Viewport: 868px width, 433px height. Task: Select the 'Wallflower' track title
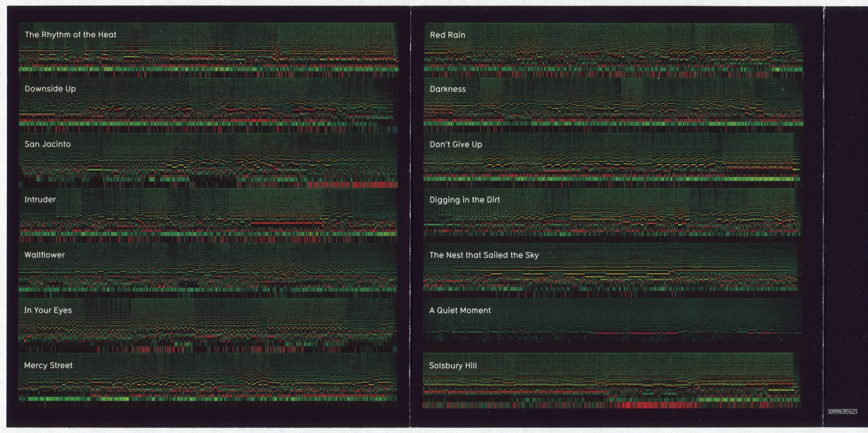pyautogui.click(x=45, y=255)
